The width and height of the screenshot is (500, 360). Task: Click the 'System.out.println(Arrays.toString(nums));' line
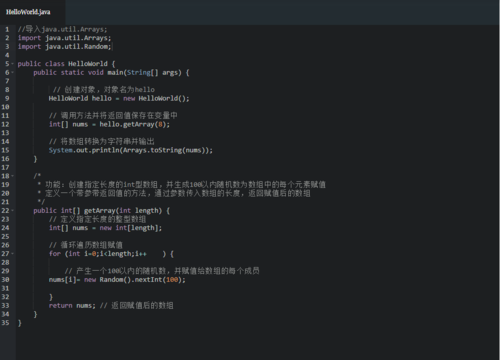131,150
